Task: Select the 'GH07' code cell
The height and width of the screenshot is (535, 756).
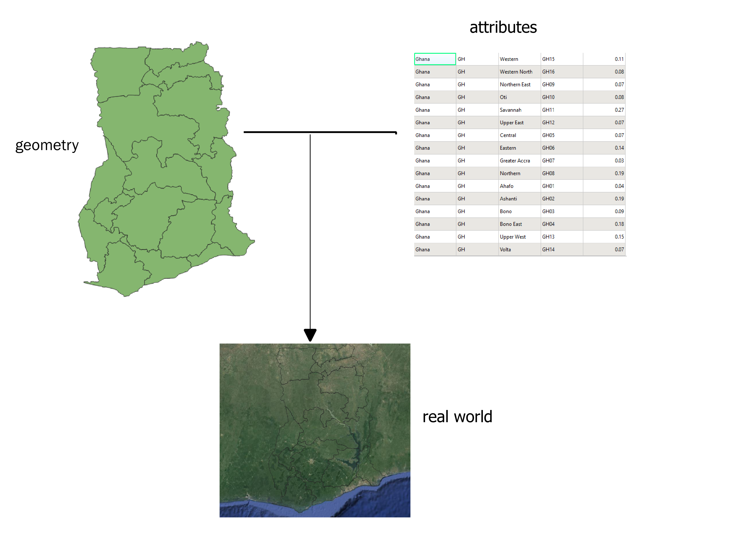Action: click(562, 160)
